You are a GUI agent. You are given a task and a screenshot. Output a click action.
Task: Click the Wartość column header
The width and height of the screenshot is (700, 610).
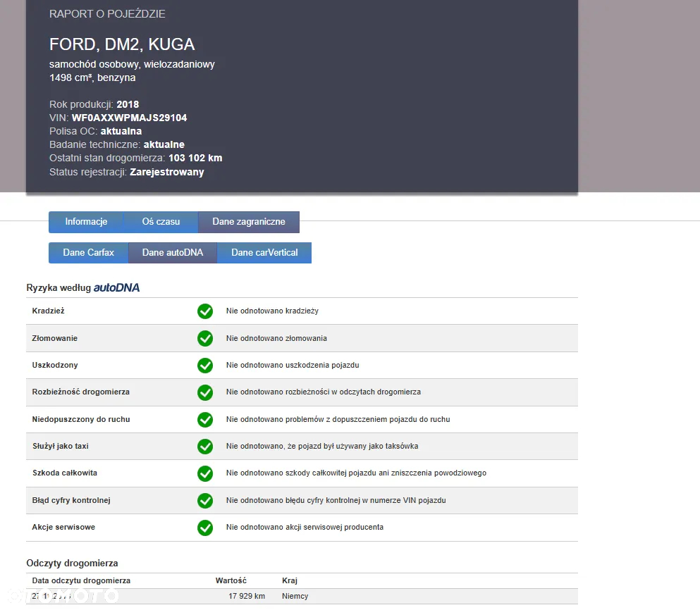click(x=231, y=580)
